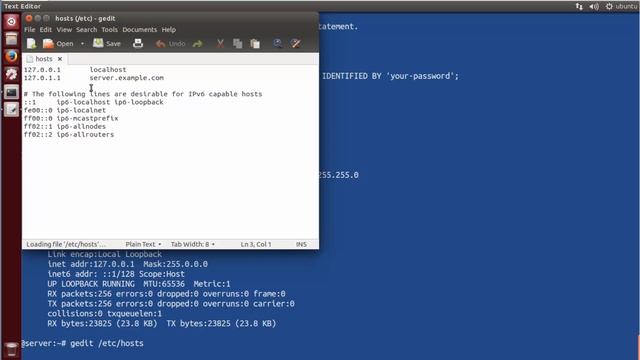Viewport: 640px width, 360px height.
Task: Paste from clipboard
Action: pos(255,43)
